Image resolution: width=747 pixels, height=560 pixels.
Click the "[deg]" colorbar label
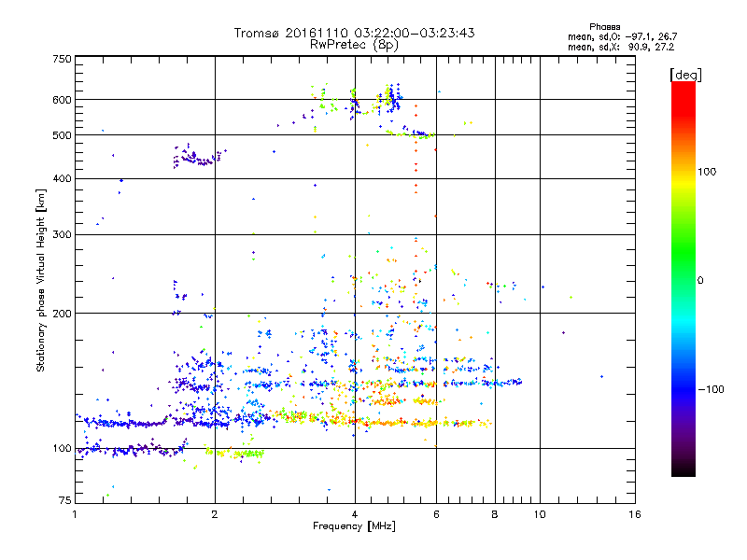685,75
